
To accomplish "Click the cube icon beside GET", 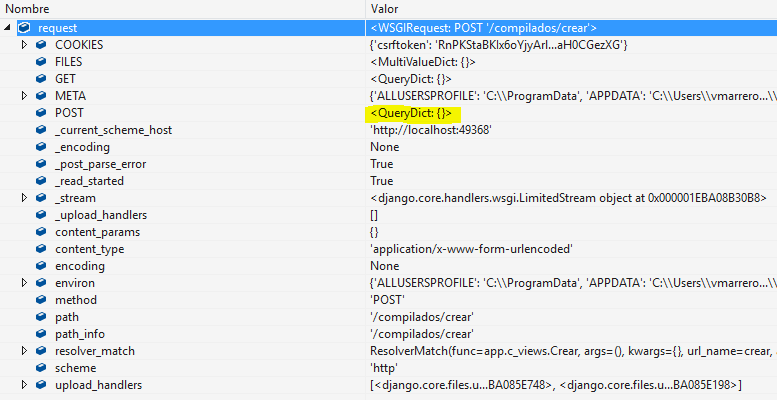I will point(41,79).
